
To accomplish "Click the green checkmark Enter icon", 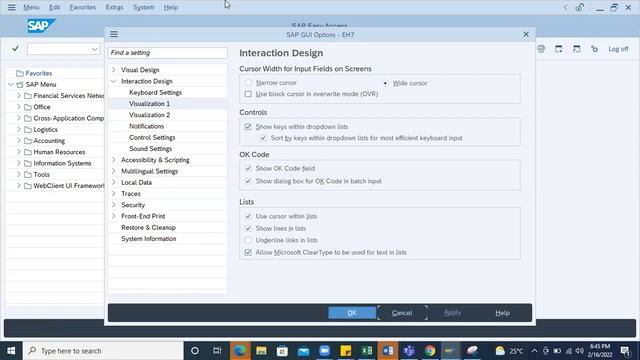I will coord(16,49).
